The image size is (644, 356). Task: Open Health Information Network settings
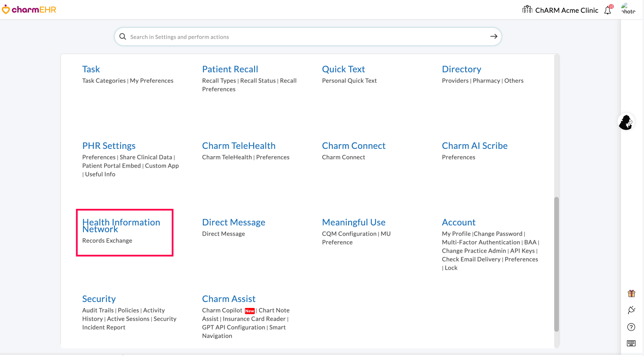click(x=121, y=225)
